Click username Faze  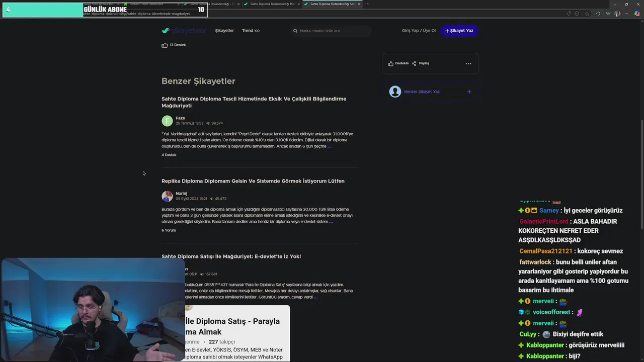[180, 118]
